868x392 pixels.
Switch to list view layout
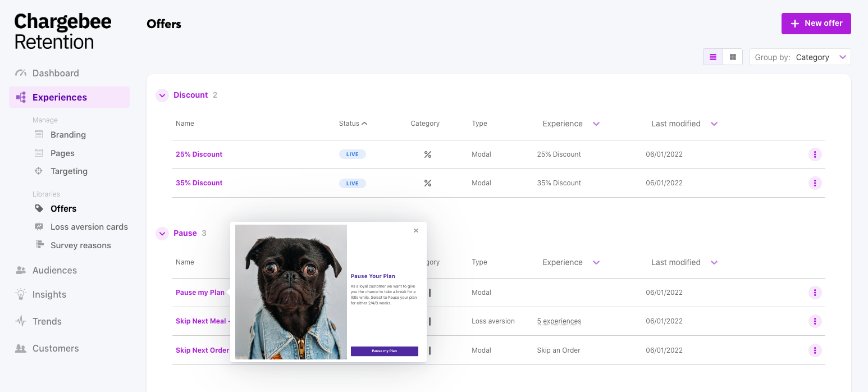click(713, 57)
